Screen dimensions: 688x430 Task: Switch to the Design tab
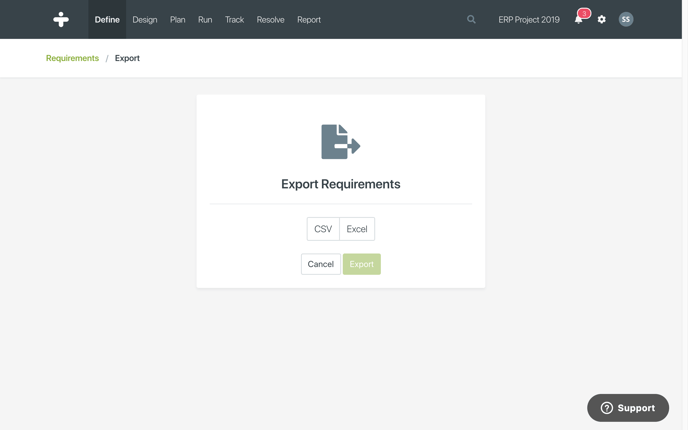point(145,20)
